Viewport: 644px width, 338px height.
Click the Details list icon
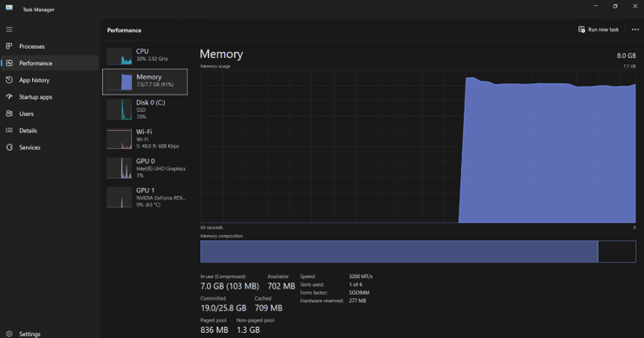[9, 130]
